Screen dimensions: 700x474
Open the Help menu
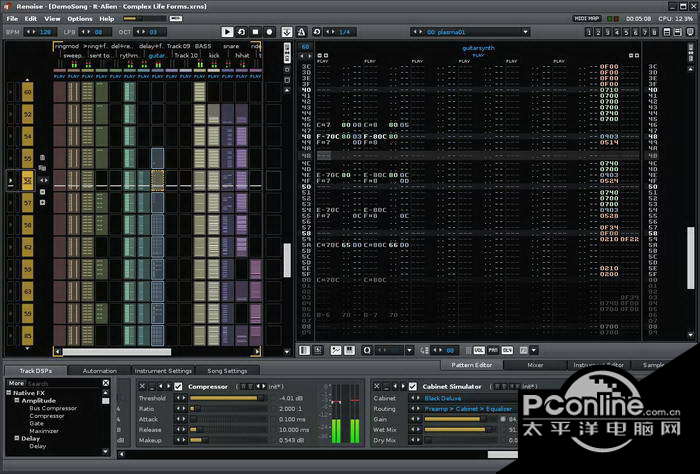pos(107,18)
